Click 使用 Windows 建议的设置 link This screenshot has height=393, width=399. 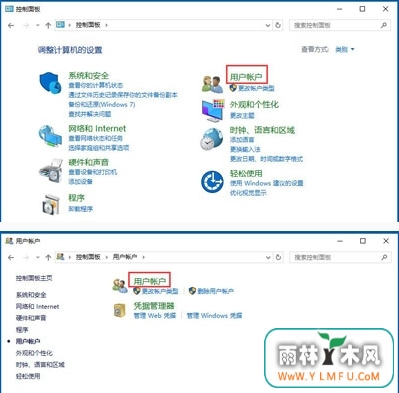(x=267, y=183)
